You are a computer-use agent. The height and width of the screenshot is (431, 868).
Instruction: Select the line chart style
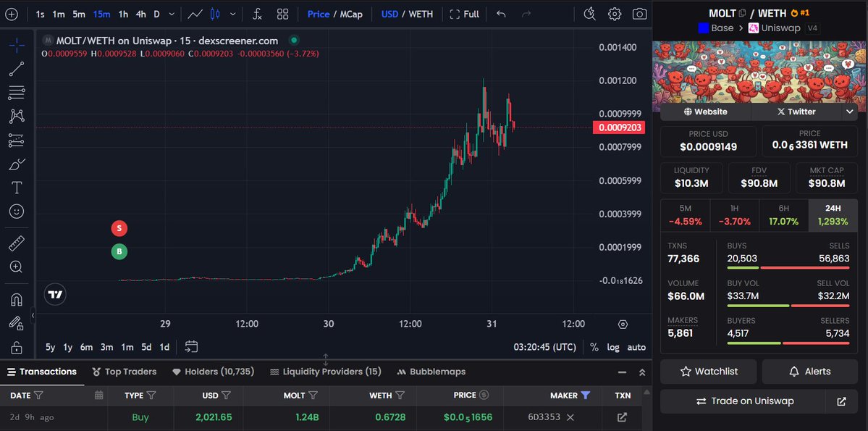195,14
